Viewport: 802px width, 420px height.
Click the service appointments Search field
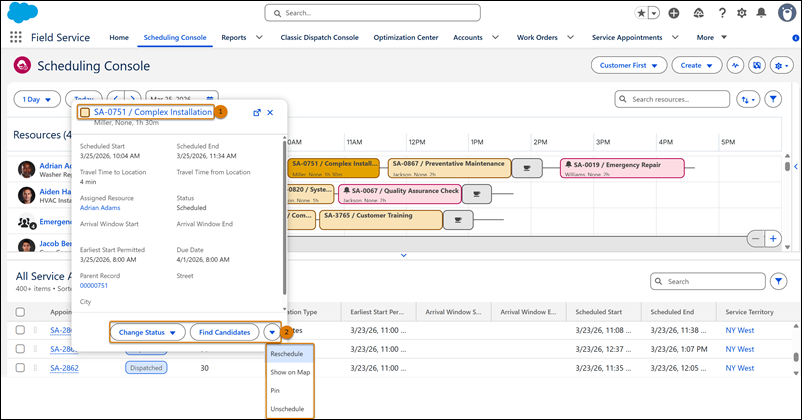coord(708,281)
